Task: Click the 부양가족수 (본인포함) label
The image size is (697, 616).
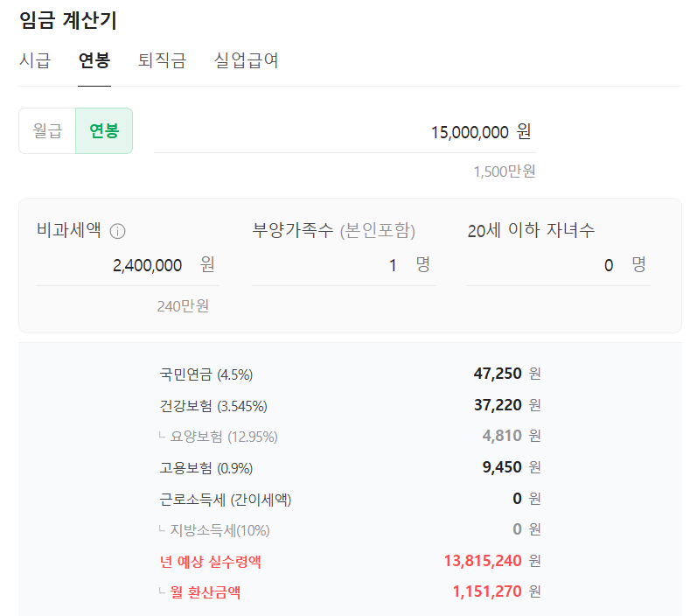Action: point(334,230)
